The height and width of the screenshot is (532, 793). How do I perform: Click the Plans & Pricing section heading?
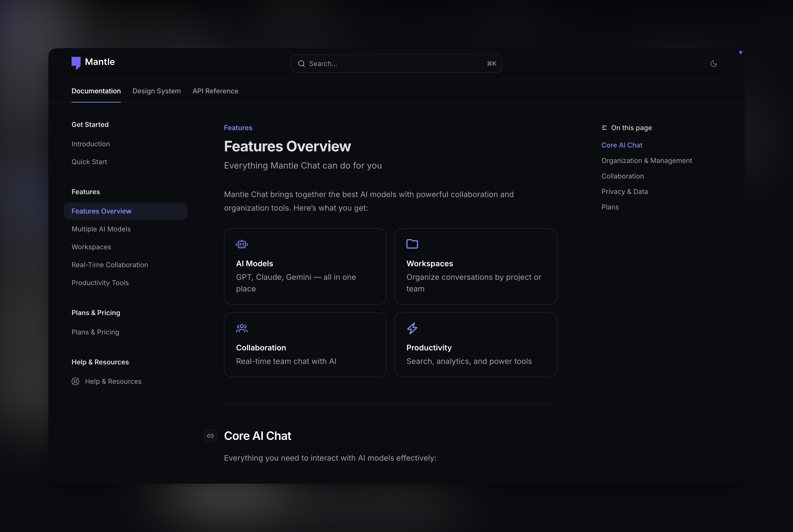coord(96,312)
